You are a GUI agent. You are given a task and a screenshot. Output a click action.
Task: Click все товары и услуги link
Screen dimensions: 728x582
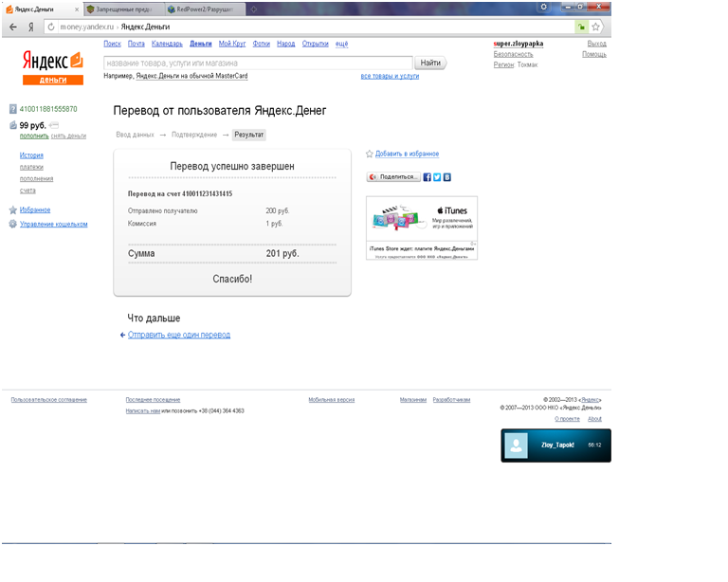(x=390, y=76)
